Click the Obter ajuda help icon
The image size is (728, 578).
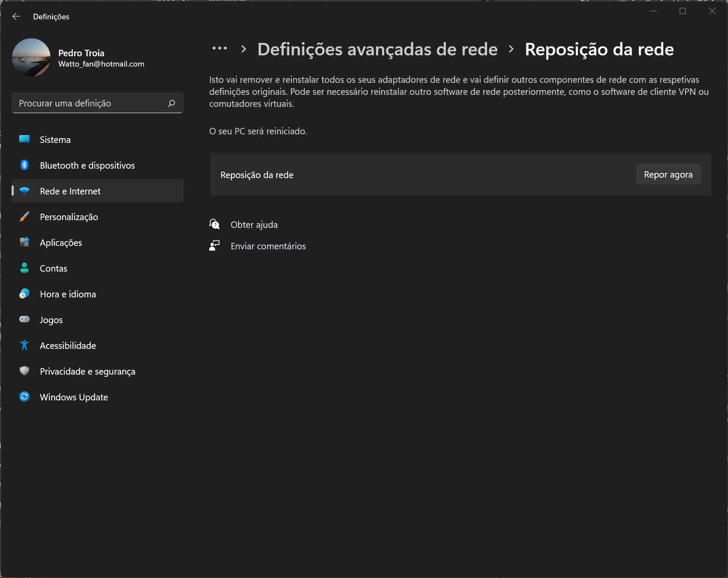pos(214,224)
